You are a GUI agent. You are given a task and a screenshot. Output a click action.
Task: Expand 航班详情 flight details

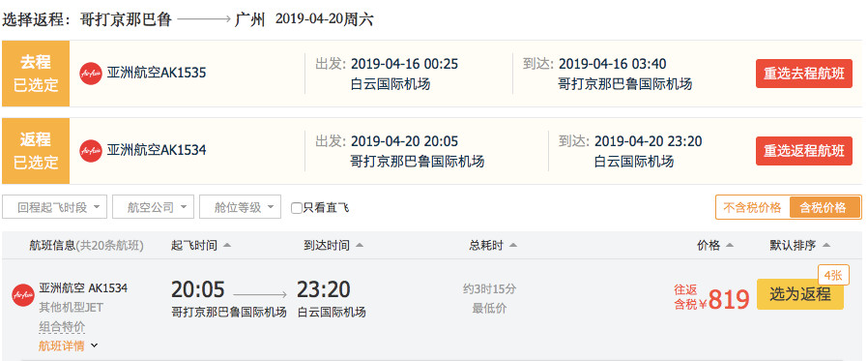coord(68,346)
